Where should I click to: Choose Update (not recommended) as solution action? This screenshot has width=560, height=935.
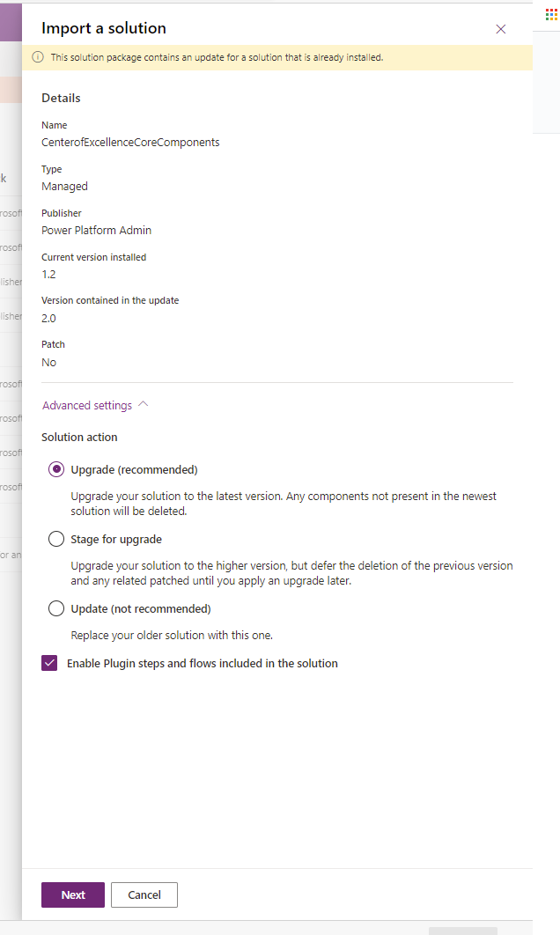(56, 607)
